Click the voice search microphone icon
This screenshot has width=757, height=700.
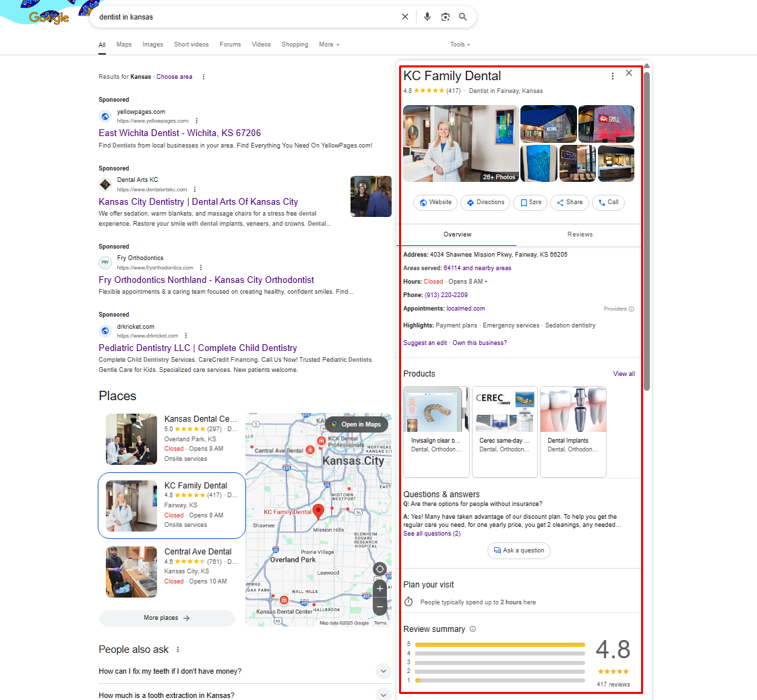[x=427, y=17]
